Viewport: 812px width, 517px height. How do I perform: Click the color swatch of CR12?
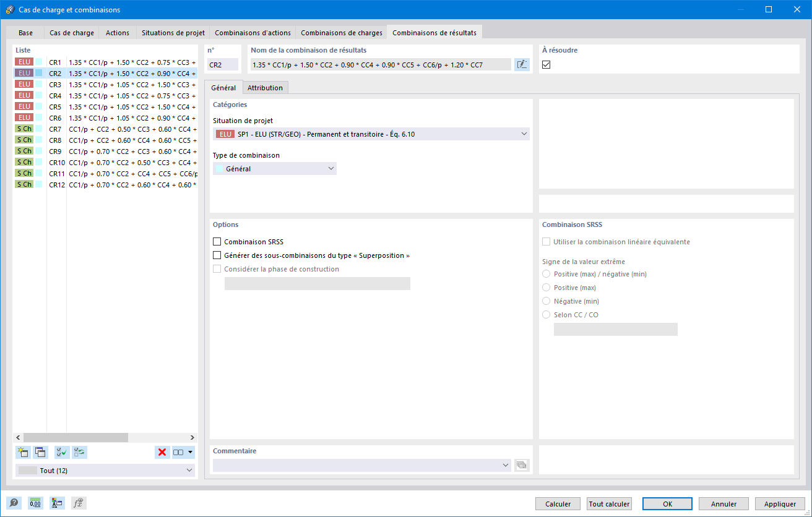(x=39, y=184)
